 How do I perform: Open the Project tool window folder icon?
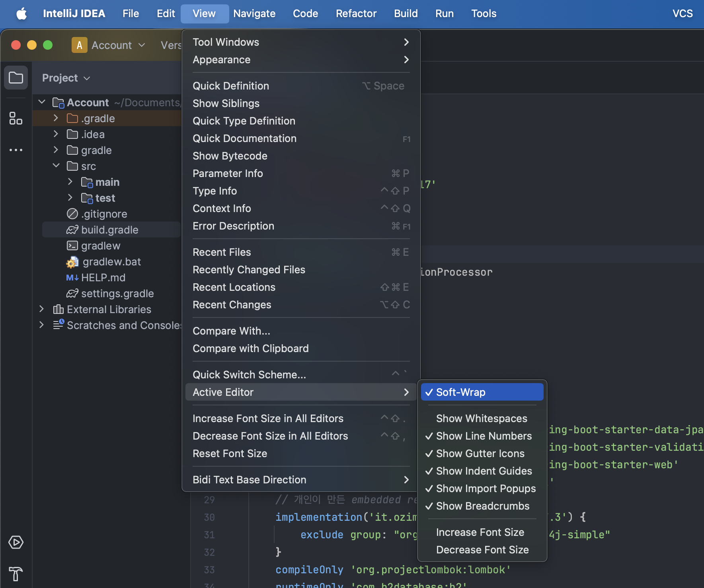16,78
